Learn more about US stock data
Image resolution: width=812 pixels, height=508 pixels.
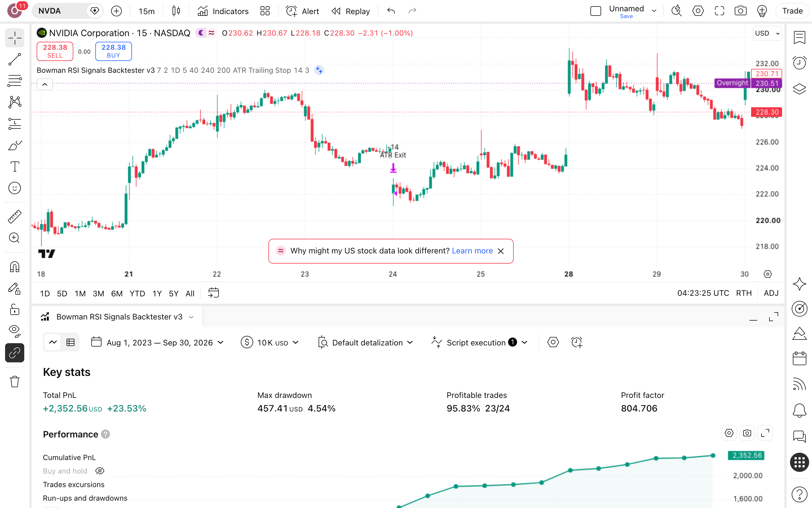click(x=472, y=251)
